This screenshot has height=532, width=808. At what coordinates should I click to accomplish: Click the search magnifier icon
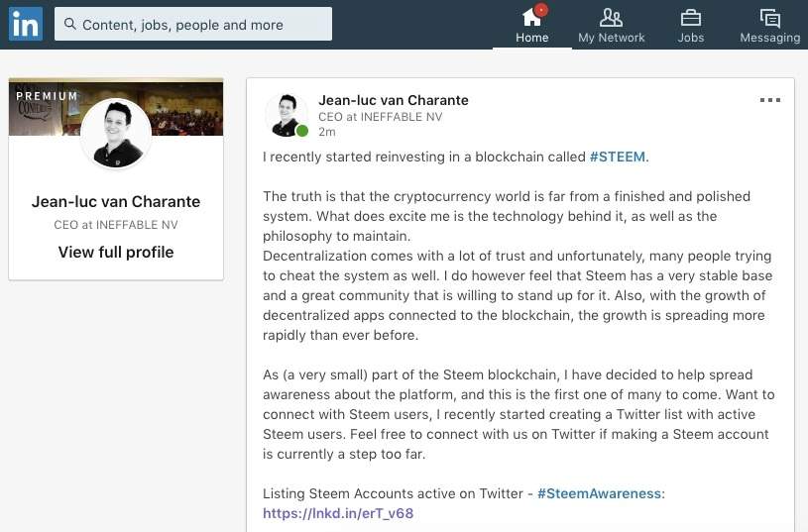[70, 25]
